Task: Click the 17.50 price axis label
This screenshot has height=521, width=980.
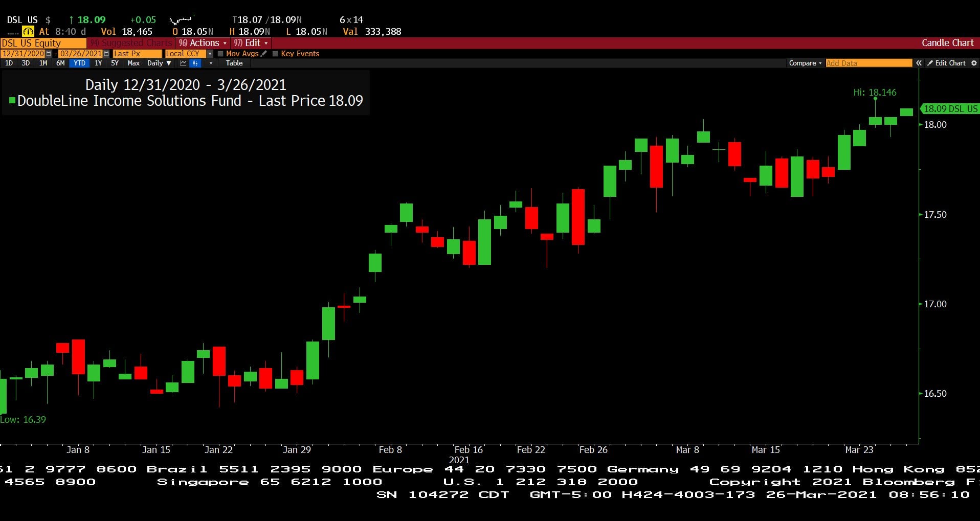Action: (x=935, y=215)
